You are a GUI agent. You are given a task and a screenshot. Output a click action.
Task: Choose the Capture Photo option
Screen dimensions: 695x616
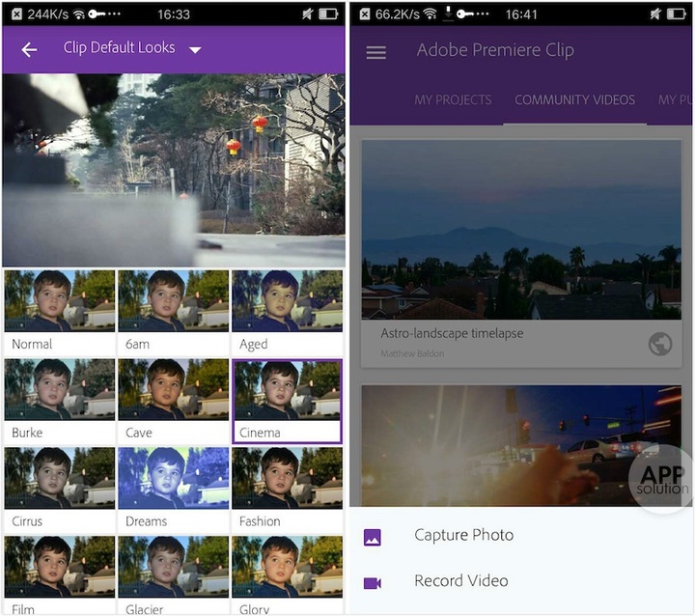(x=463, y=536)
